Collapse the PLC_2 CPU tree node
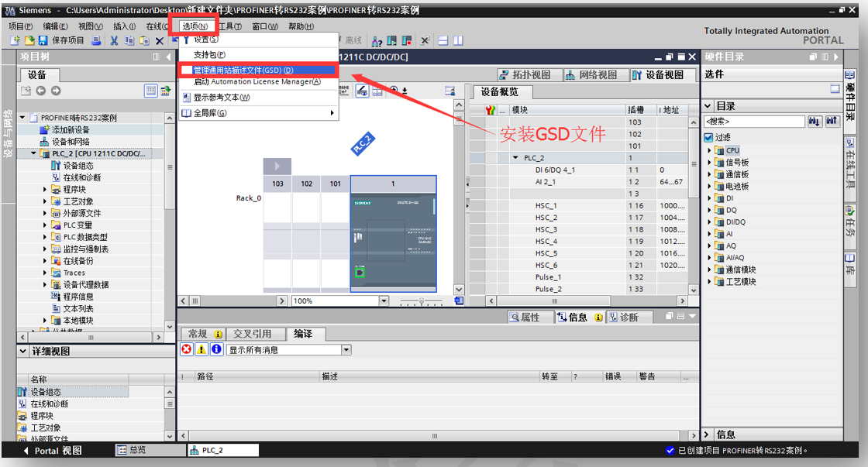The image size is (868, 467). (x=34, y=153)
